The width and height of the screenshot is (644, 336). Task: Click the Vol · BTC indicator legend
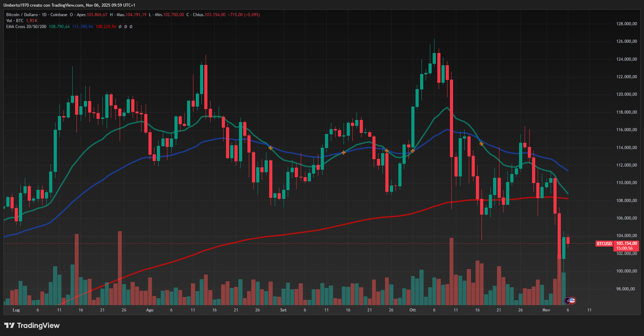[15, 21]
